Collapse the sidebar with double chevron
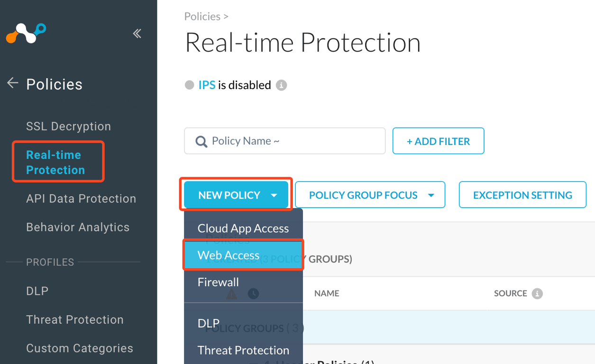The width and height of the screenshot is (595, 364). pyautogui.click(x=137, y=33)
